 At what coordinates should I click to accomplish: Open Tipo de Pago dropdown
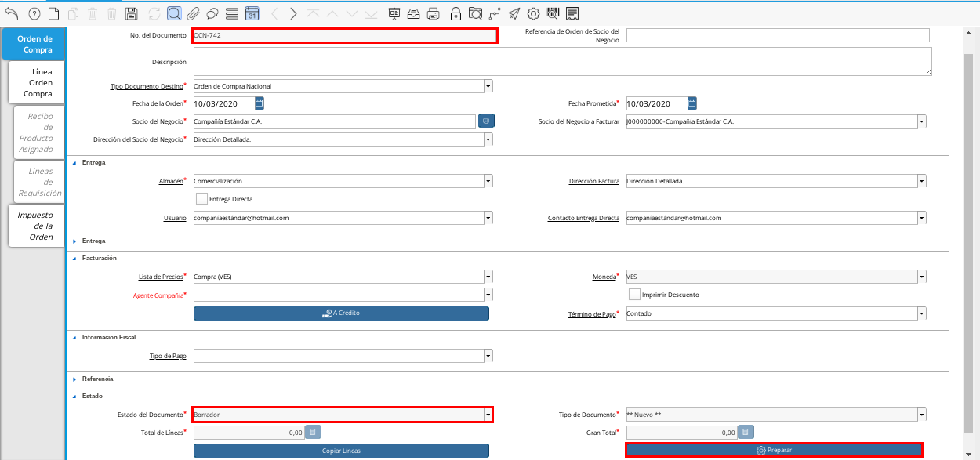point(488,356)
